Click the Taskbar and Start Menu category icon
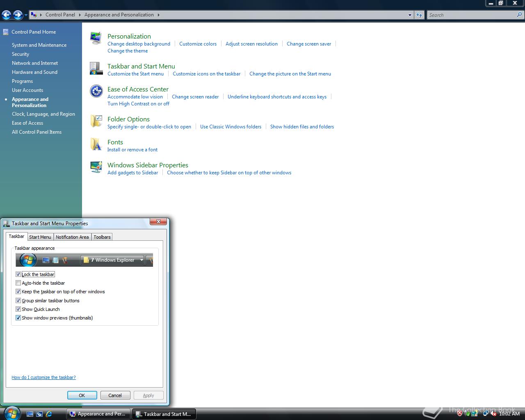Screen dimensions: 525x420 coord(96,68)
